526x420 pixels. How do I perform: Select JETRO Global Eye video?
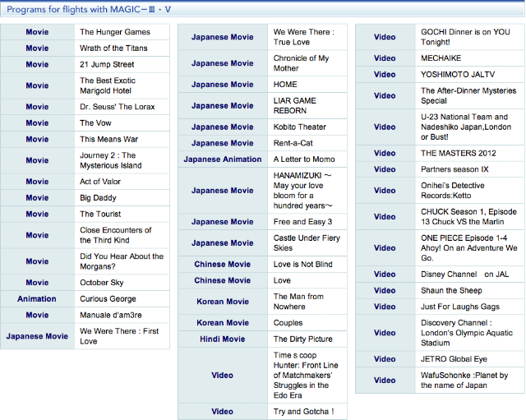coord(454,359)
